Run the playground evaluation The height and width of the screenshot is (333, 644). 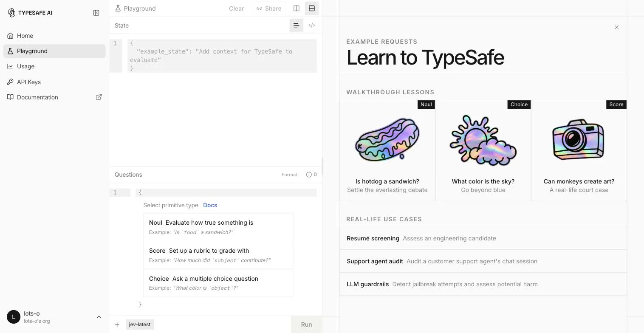click(306, 325)
